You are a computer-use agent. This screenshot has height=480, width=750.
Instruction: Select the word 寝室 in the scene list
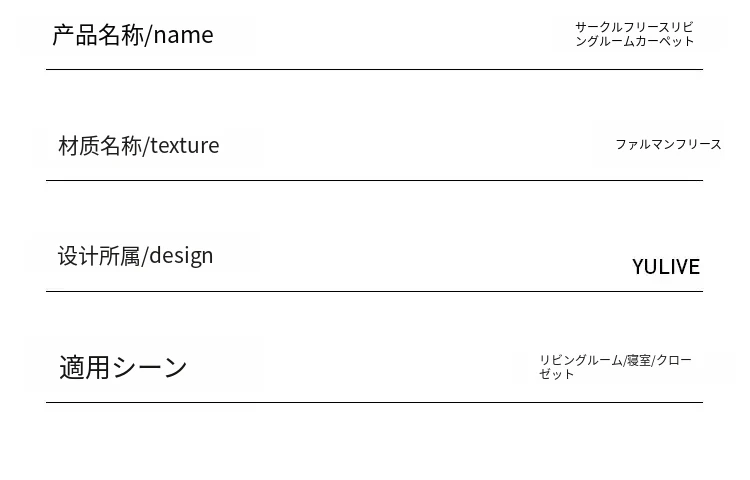639,360
